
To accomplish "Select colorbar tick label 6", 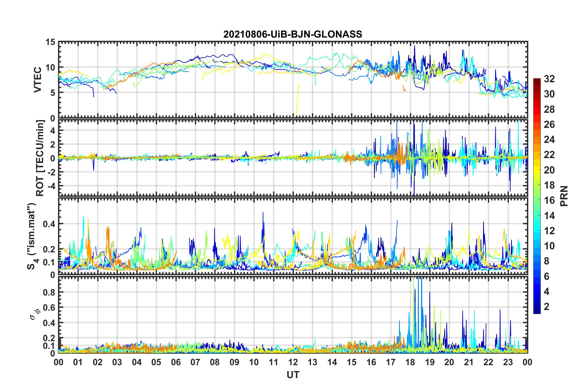I will tap(547, 276).
